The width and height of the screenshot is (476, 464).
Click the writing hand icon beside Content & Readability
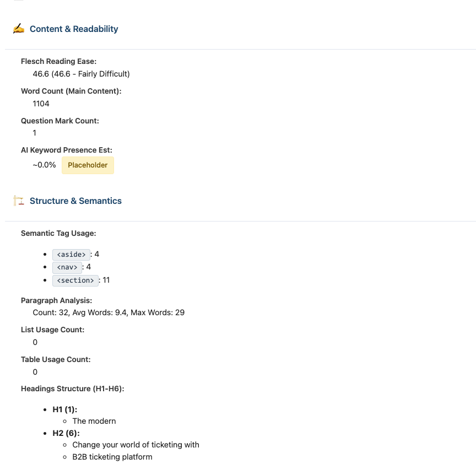coord(19,29)
